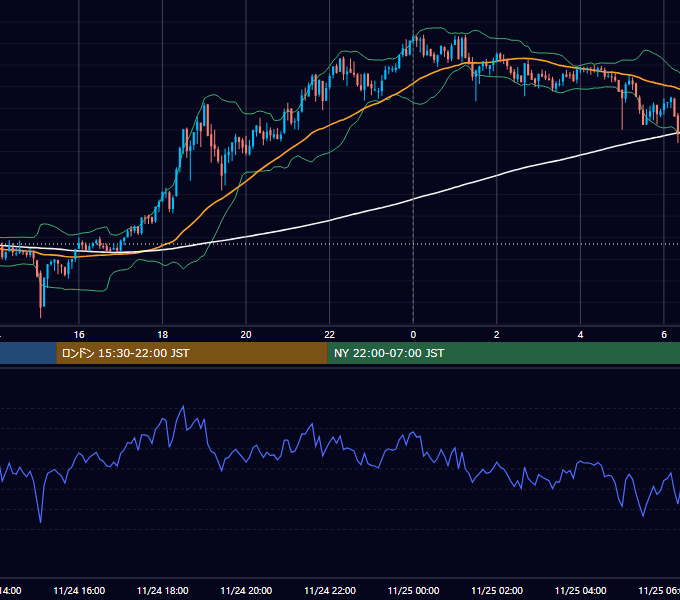Click the "4" hour label on chart axis

[580, 335]
